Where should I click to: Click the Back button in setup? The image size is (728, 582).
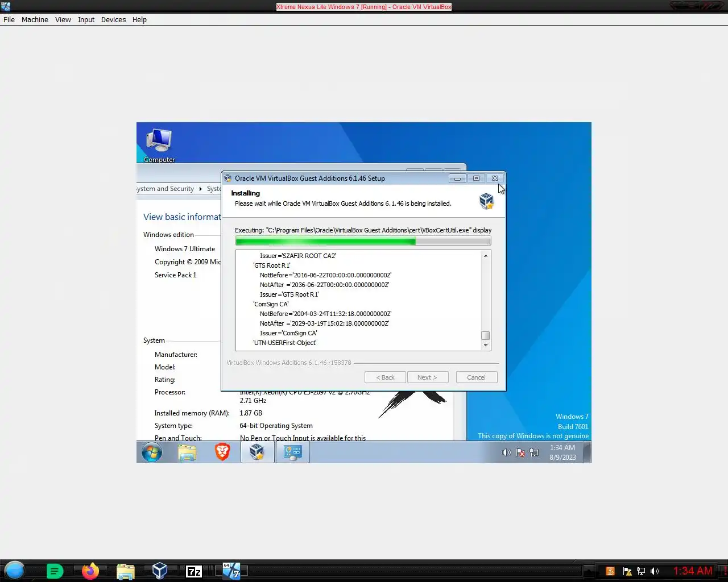pos(385,377)
